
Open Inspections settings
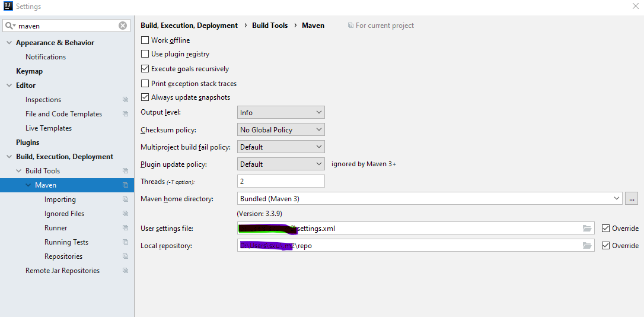43,100
